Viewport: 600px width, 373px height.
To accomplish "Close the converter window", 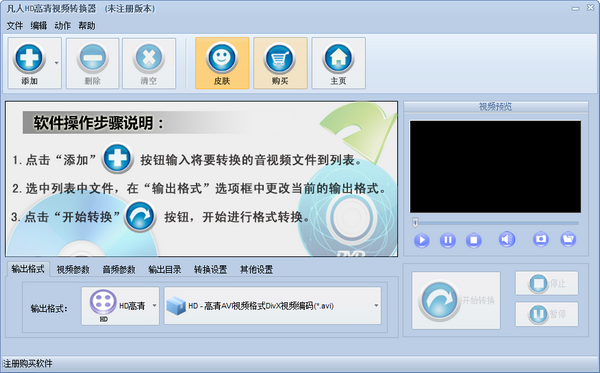I will [590, 8].
